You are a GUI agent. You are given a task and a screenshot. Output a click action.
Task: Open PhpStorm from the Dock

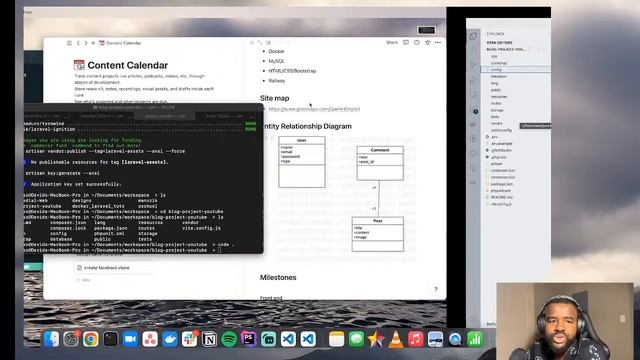249,339
